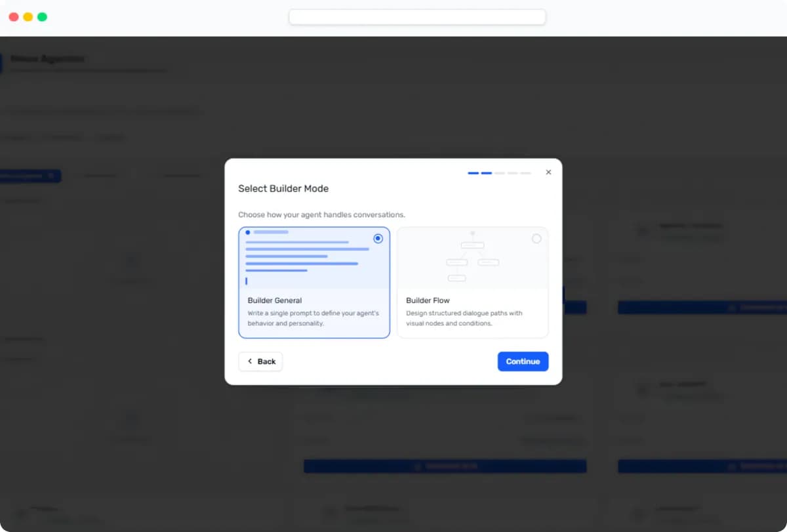Screen dimensions: 787x532
Task: Click the left chevron icon in Back
Action: point(250,361)
